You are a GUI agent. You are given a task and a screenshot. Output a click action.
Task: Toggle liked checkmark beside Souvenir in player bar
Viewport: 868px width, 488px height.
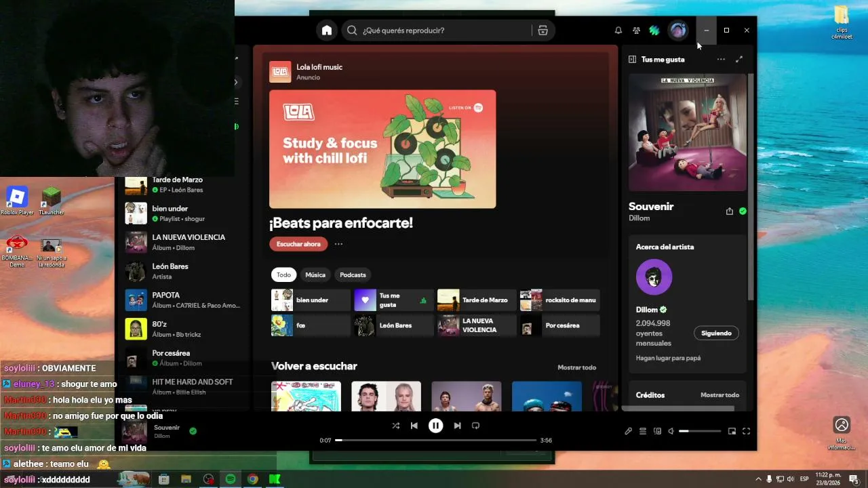tap(193, 431)
